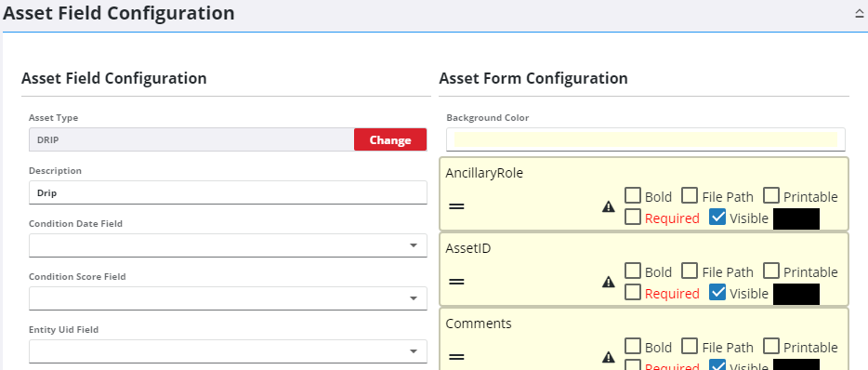
Task: Click the AncillaryRole warning triangle icon
Action: (x=609, y=206)
